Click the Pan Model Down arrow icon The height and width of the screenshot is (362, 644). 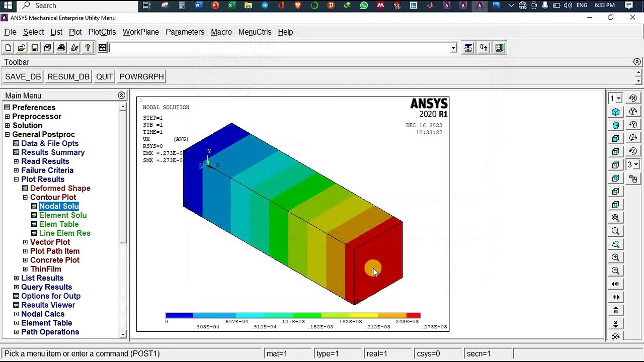pos(615,324)
